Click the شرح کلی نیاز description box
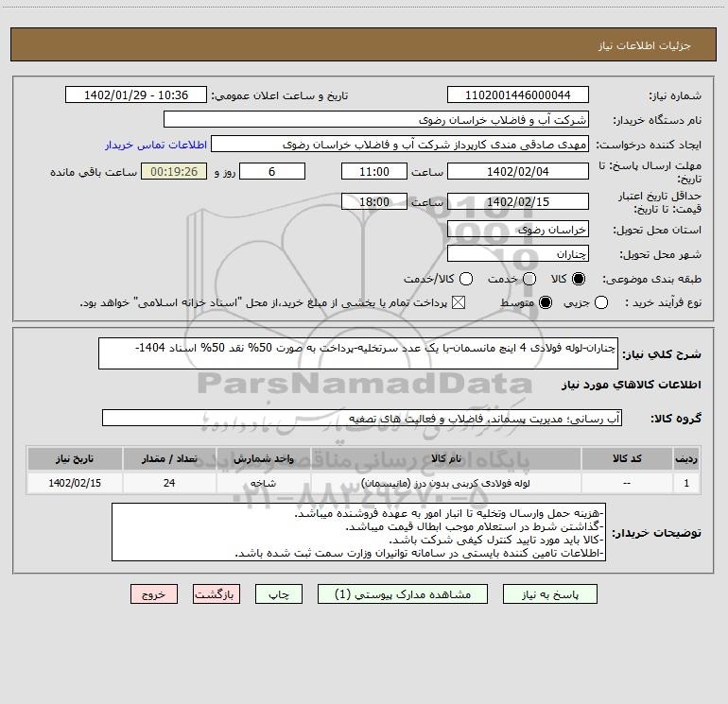The width and height of the screenshot is (728, 704). [x=358, y=353]
